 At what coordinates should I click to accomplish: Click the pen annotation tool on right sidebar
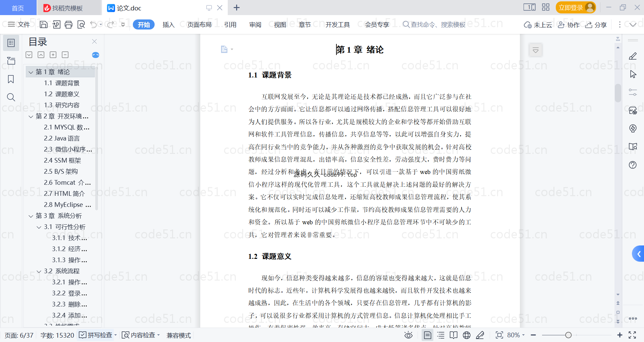(633, 56)
